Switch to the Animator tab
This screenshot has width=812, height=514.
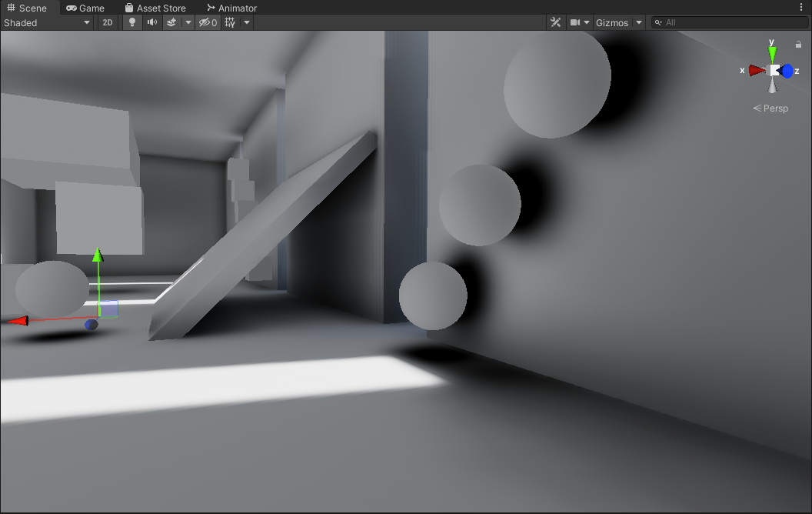click(231, 8)
